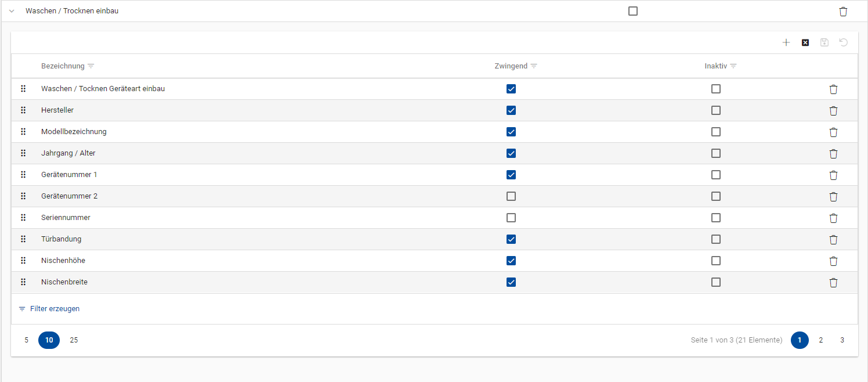Grab the drag handle for Modellbezeichnung
868x382 pixels.
point(23,132)
